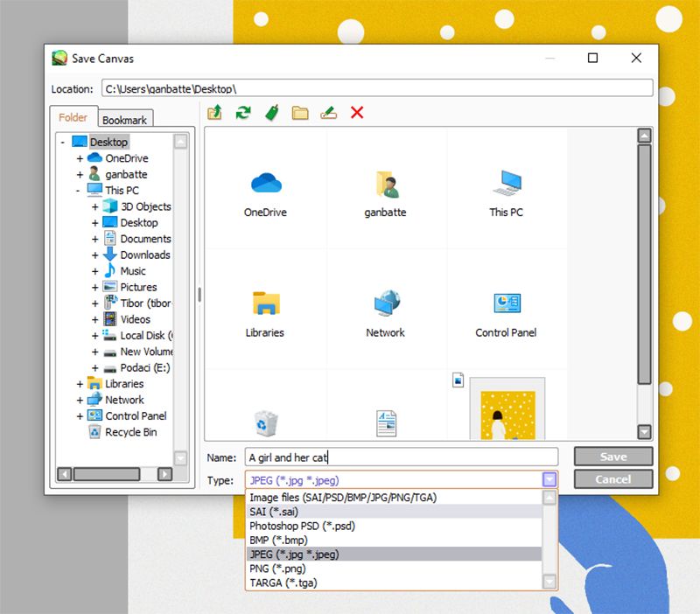
Task: Select Local Disk in the folder tree
Action: (146, 336)
